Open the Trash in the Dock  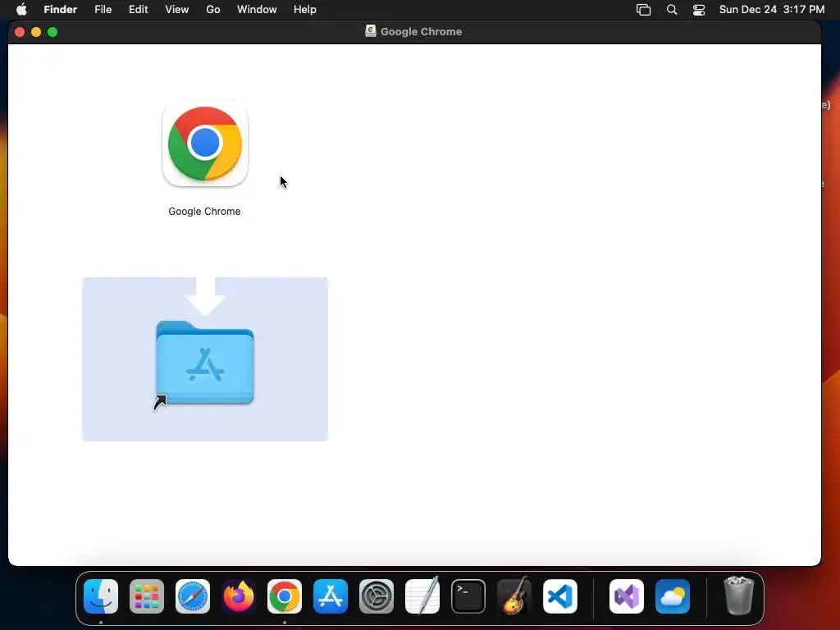point(739,596)
